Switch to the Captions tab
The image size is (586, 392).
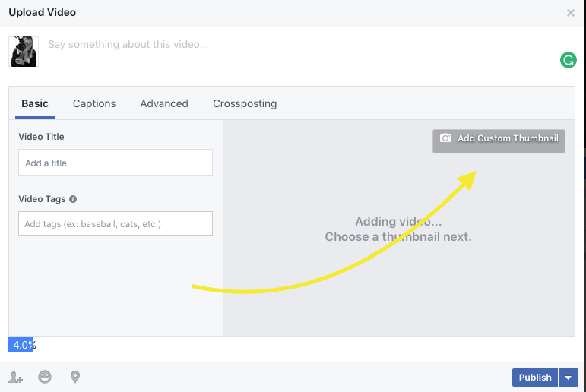[94, 103]
